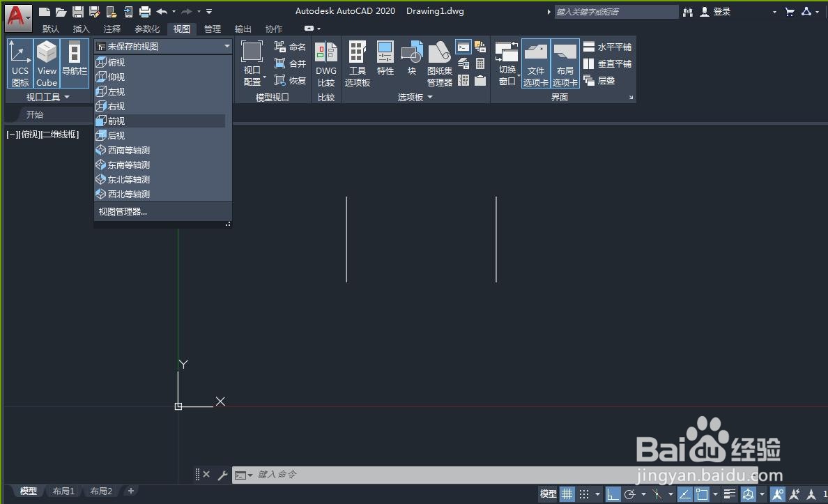Click the 命名 named viewports icon
Screen dimensions: 828x504
290,47
